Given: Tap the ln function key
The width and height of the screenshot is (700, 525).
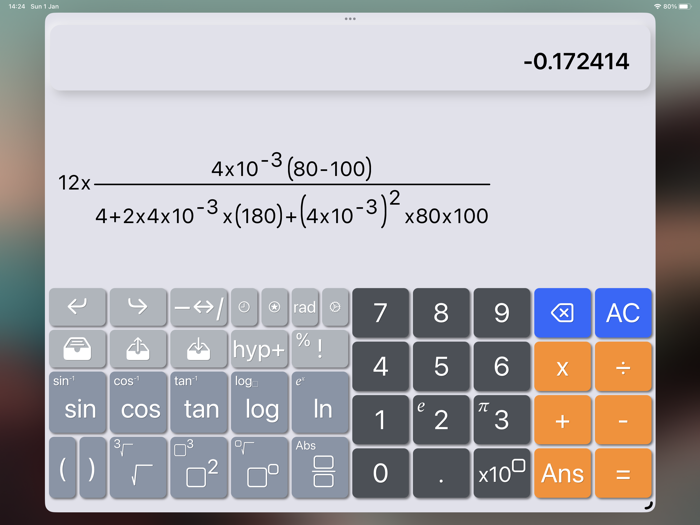Looking at the screenshot, I should pos(320,403).
